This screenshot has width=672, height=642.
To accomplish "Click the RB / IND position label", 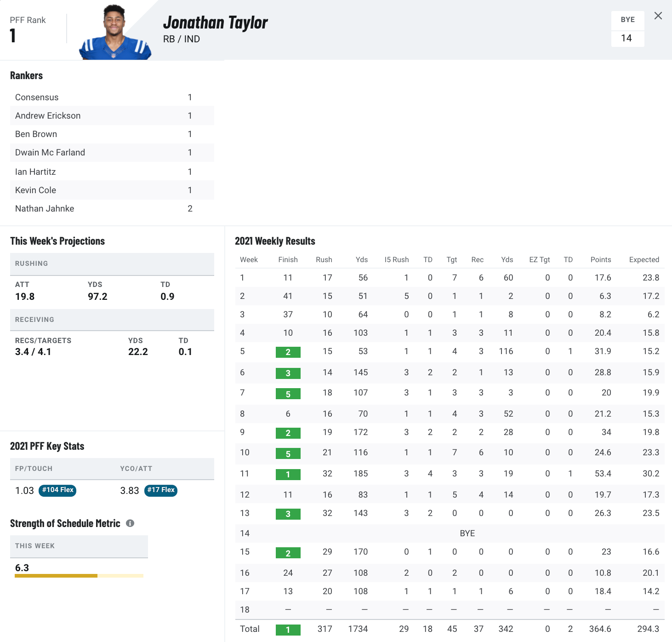I will click(182, 39).
